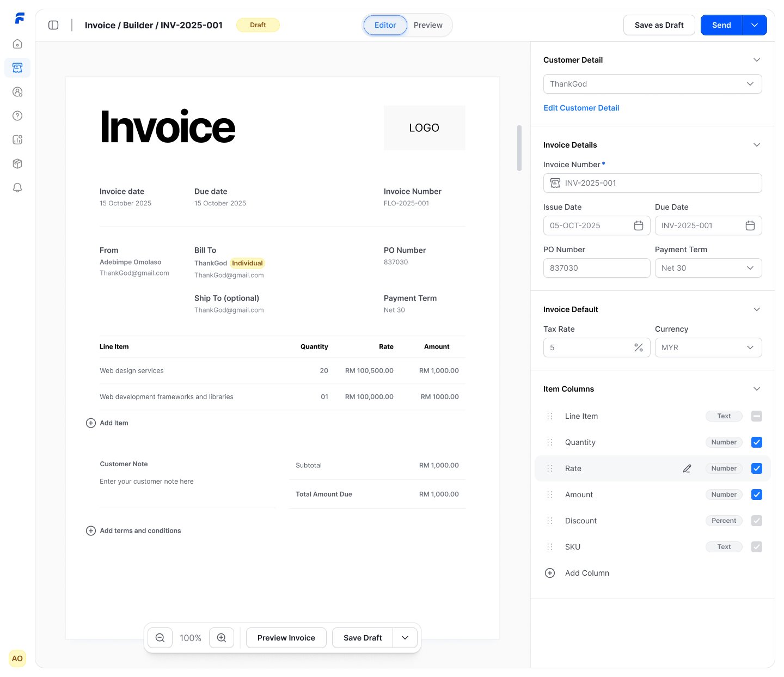
Task: Open the Products box icon in sidebar
Action: (x=17, y=164)
